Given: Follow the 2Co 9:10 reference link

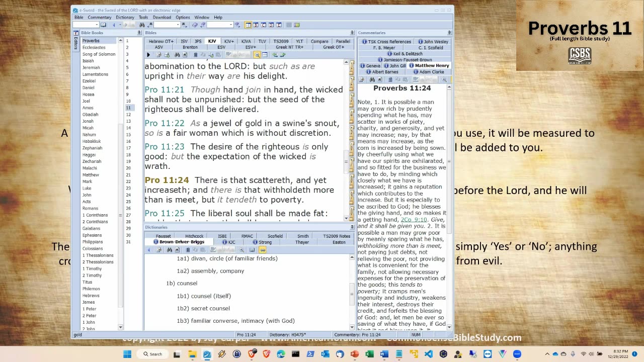Looking at the screenshot, I should [x=414, y=220].
